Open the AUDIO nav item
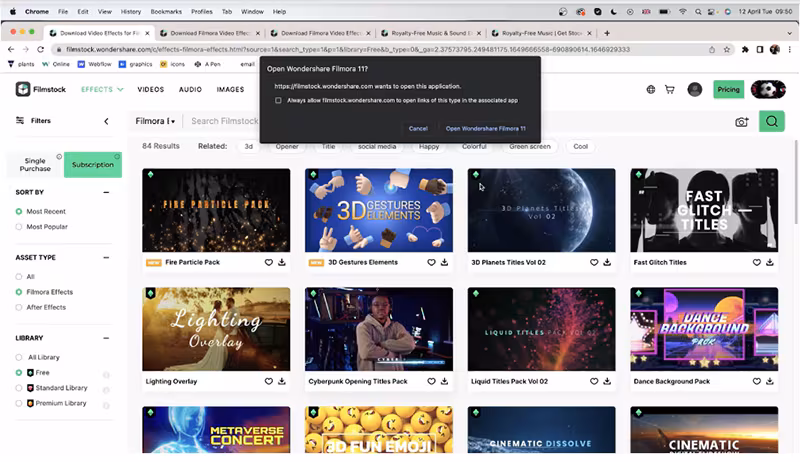Screen dimensions: 800x462 190,89
